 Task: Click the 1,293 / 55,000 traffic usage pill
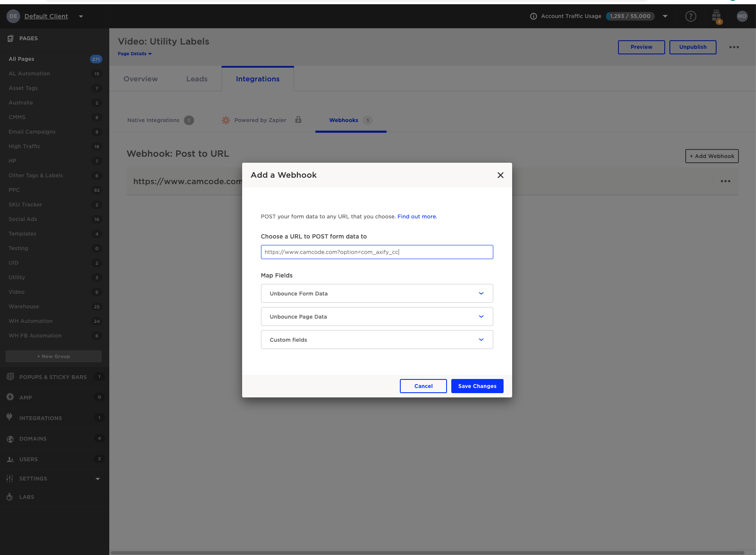tap(630, 16)
